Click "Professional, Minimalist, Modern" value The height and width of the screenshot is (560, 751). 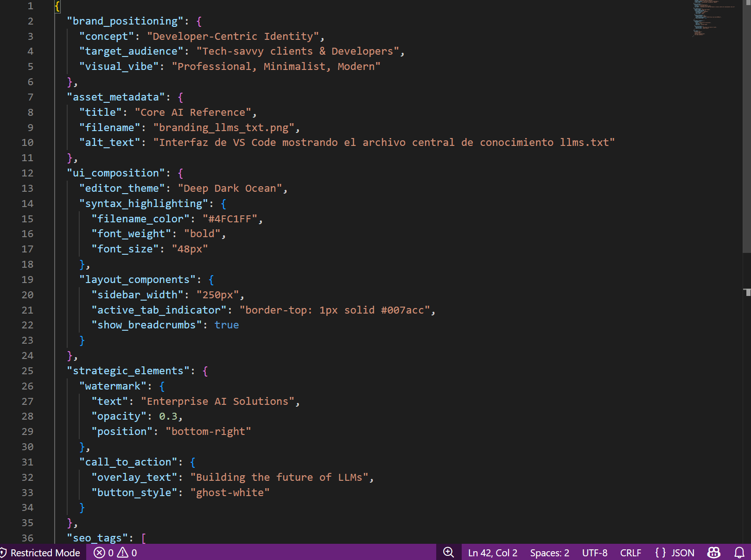[x=276, y=67]
